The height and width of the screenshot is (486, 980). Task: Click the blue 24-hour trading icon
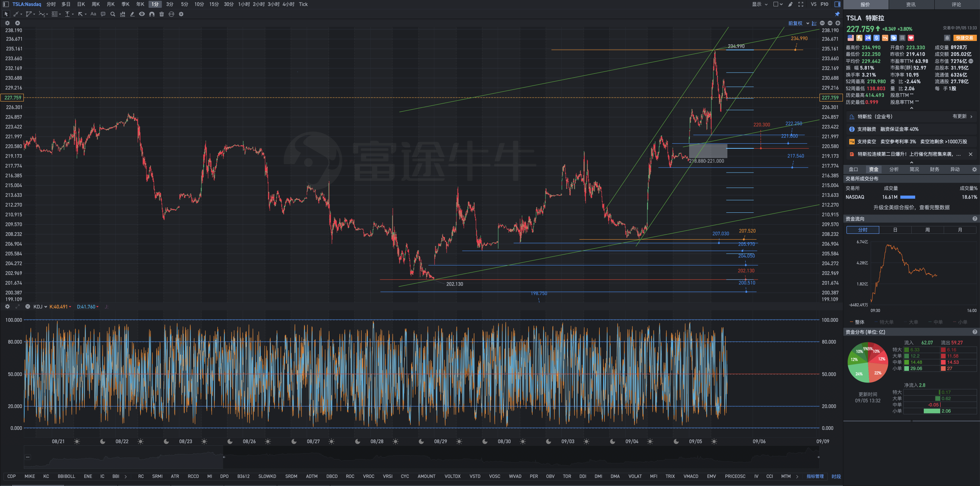point(868,38)
